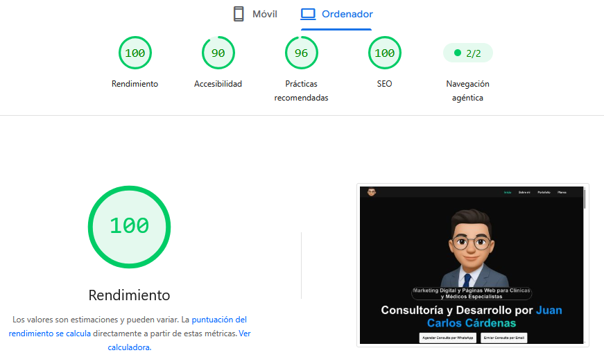Click 'Agendar Consulta por WhatsApp' in thumbnail
This screenshot has height=364, width=604.
tap(447, 338)
